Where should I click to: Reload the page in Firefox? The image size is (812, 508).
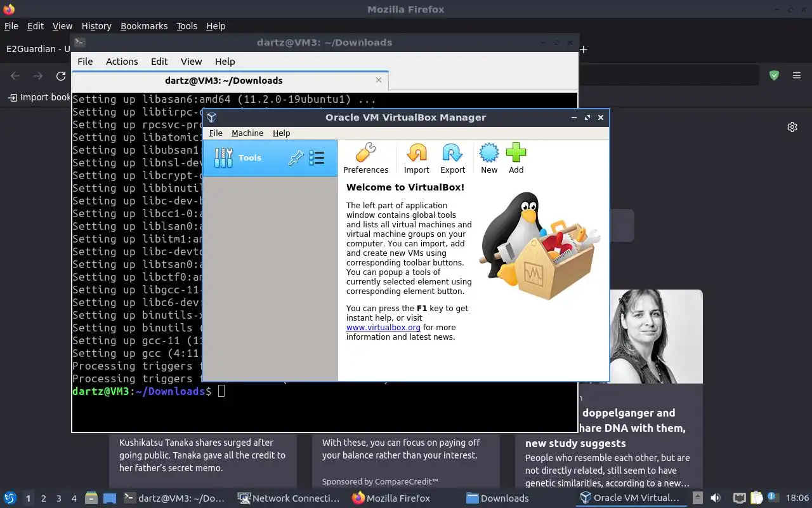point(61,76)
